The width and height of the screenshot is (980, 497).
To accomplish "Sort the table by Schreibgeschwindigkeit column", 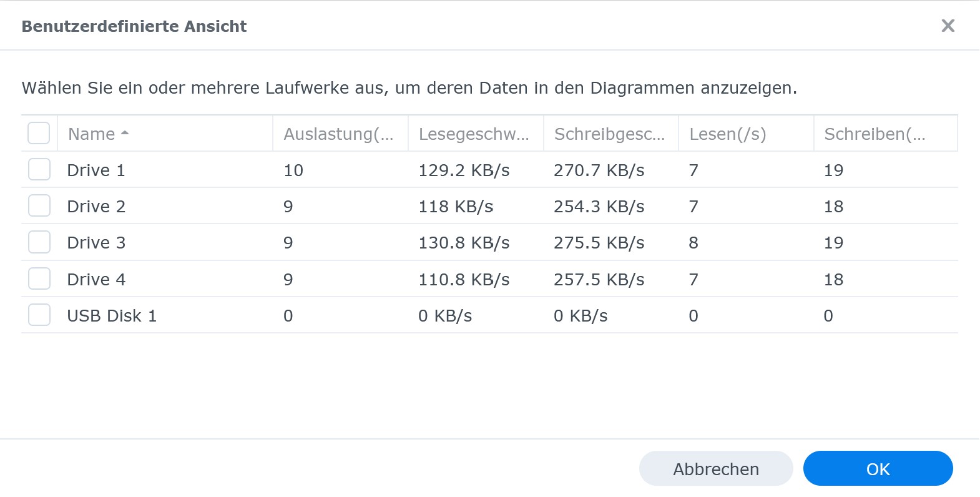I will (610, 133).
